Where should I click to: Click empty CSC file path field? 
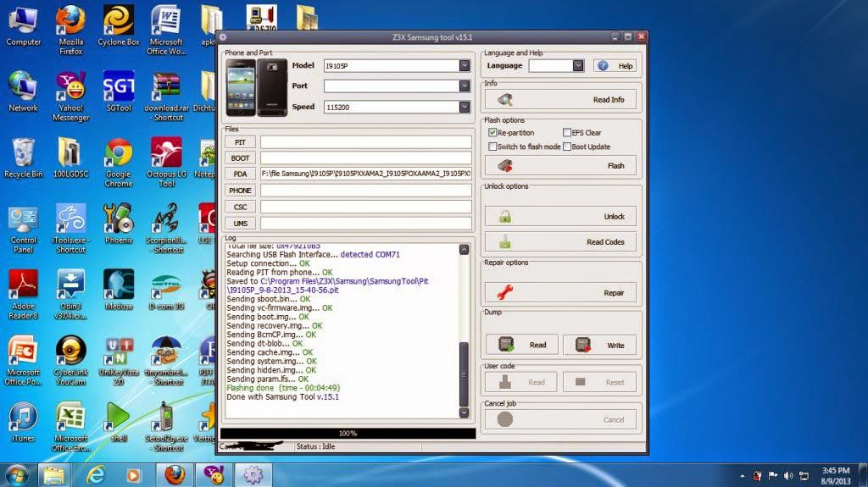(x=366, y=207)
